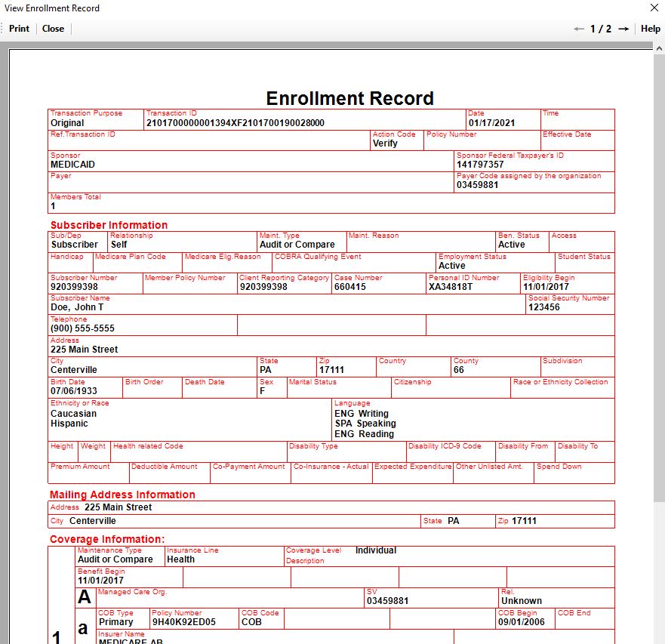The height and width of the screenshot is (644, 665).
Task: Click the scrollbar up arrow
Action: pyautogui.click(x=659, y=48)
